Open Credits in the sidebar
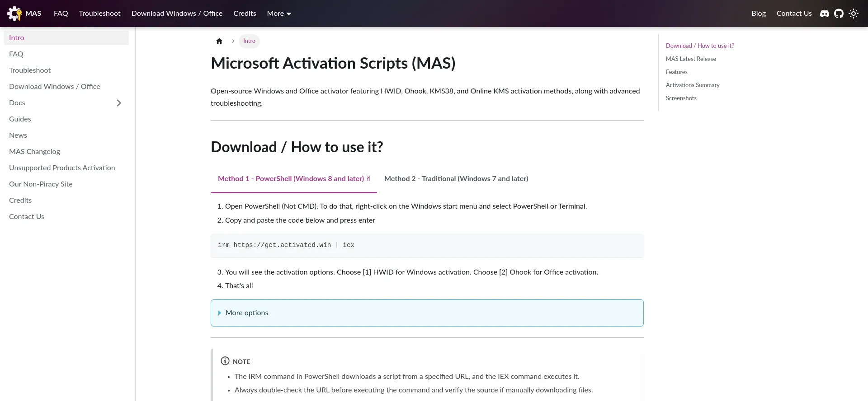The height and width of the screenshot is (401, 868). [x=66, y=200]
